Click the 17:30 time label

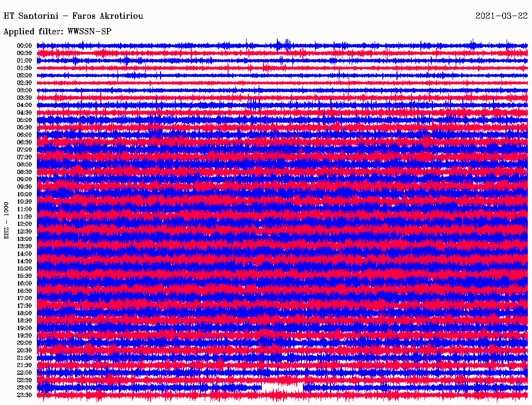[x=24, y=306]
